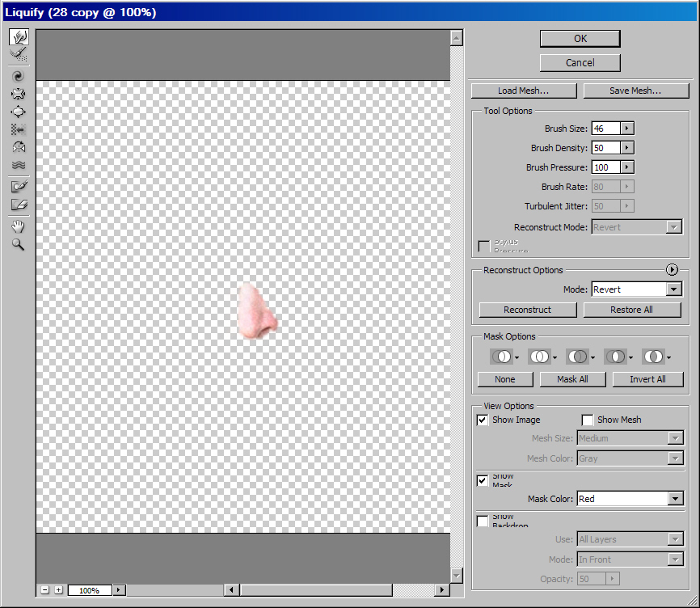Open the Brush Pressure slider arrow
700x608 pixels.
tap(626, 167)
